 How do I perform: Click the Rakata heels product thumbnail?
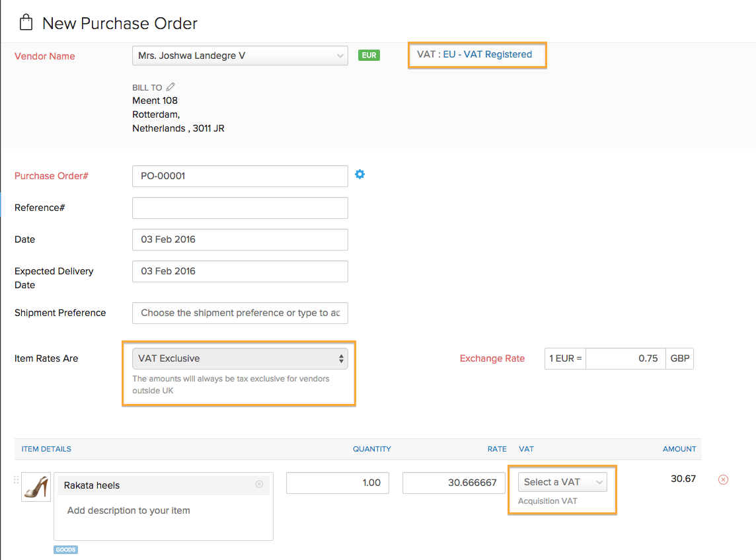coord(36,487)
